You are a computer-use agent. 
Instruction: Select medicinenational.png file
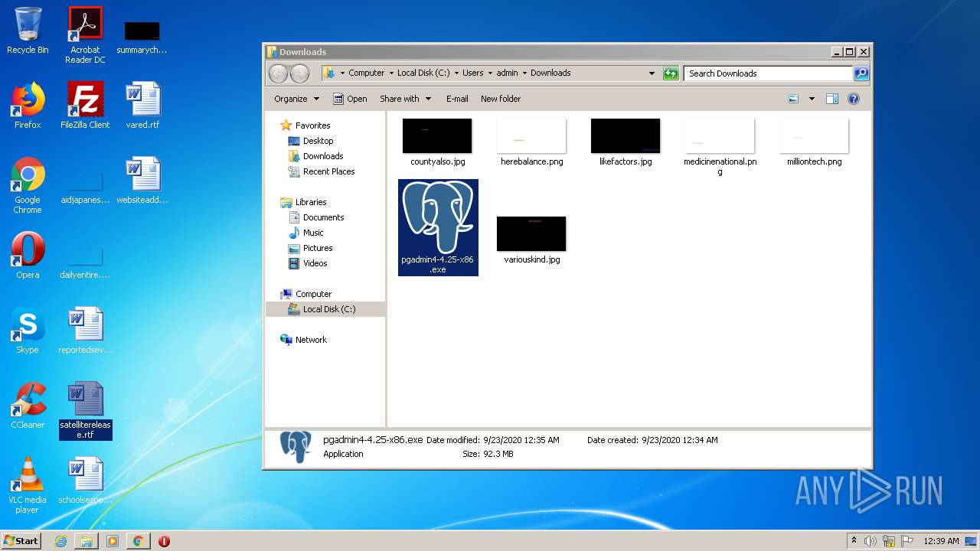[x=720, y=147]
